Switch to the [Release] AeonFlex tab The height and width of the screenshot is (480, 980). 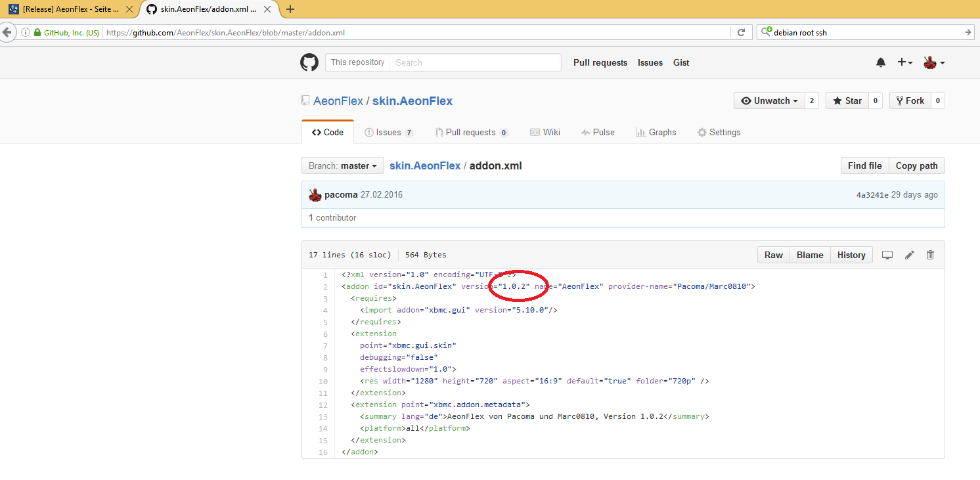pos(70,9)
